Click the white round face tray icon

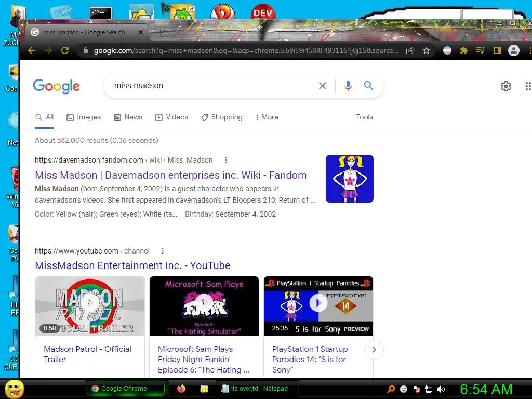403,389
